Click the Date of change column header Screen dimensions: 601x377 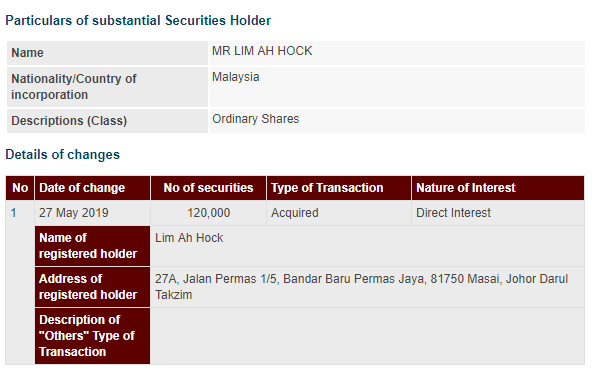point(92,188)
